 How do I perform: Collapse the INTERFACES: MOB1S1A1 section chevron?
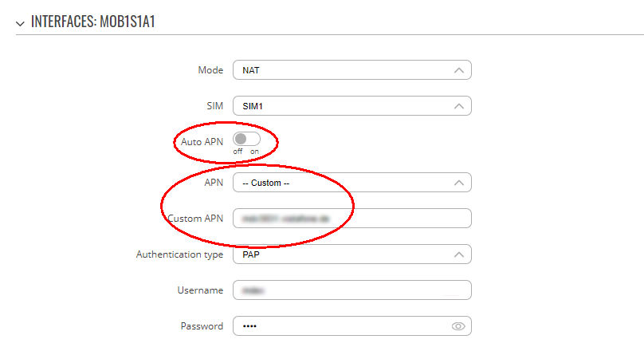[20, 24]
